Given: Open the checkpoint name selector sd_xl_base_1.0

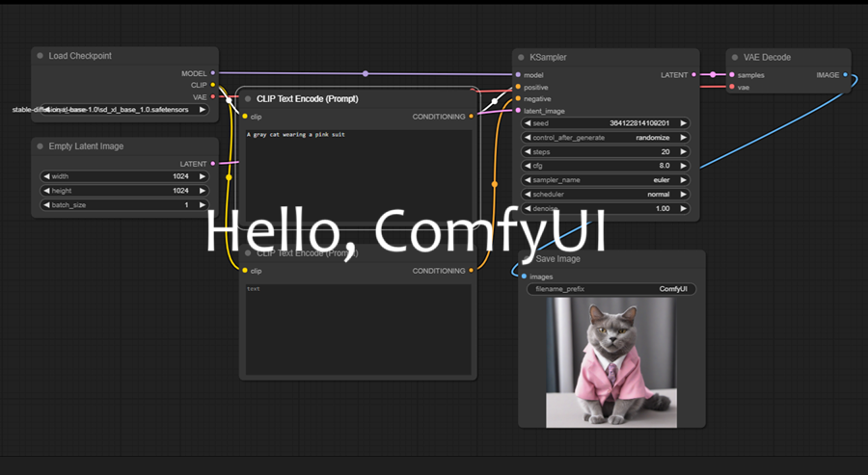Looking at the screenshot, I should pyautogui.click(x=124, y=110).
